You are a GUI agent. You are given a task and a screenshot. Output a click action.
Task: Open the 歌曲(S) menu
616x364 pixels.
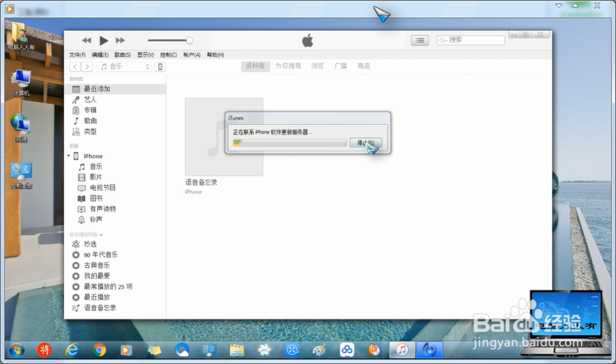(123, 55)
